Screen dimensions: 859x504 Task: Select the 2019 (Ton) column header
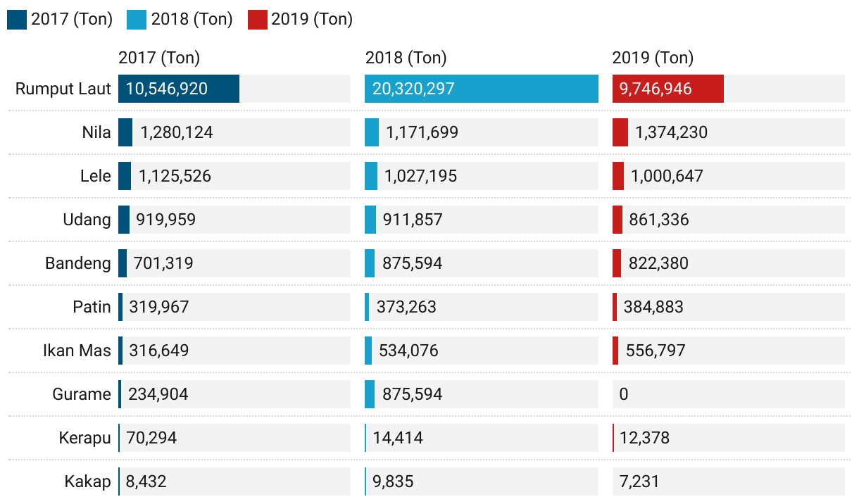653,58
